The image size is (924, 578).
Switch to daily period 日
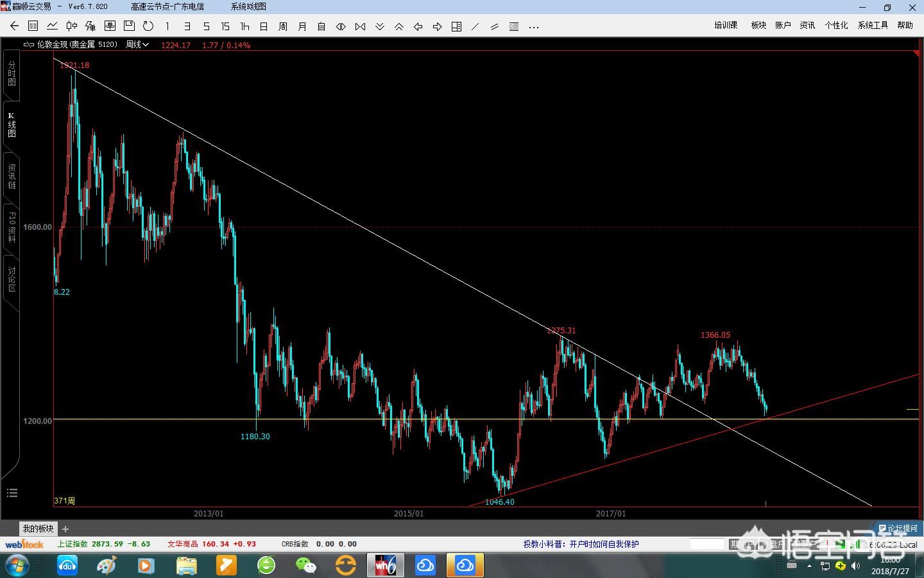coord(264,26)
